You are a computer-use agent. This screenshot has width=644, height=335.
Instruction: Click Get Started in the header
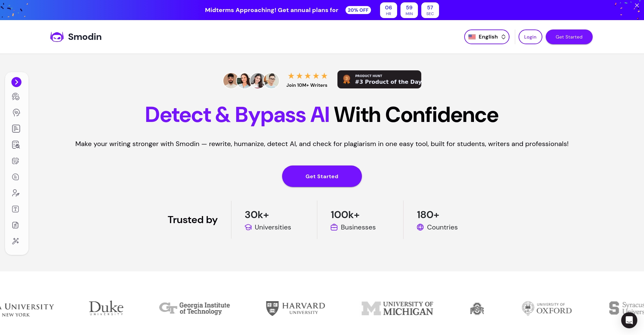point(569,37)
